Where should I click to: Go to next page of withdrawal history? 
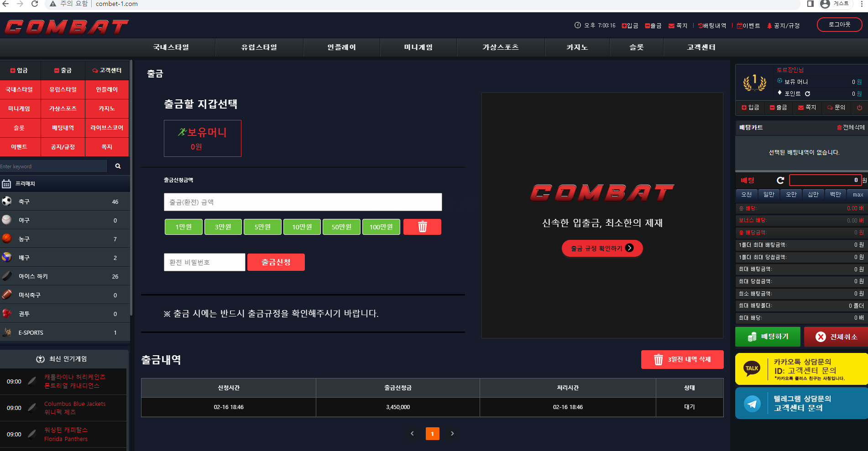point(452,434)
